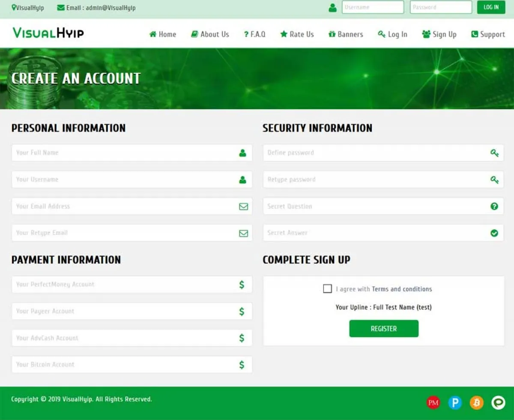514x420 pixels.
Task: Click the admin@VisualHyip email text
Action: [111, 8]
